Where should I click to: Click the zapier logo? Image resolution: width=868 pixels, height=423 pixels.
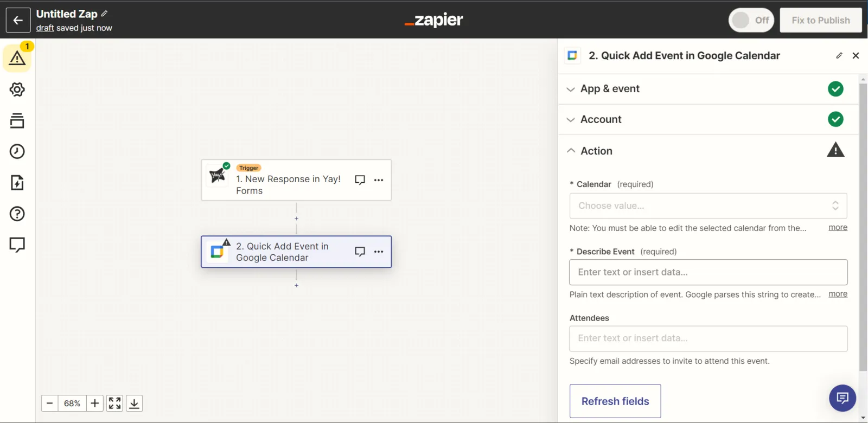tap(434, 20)
